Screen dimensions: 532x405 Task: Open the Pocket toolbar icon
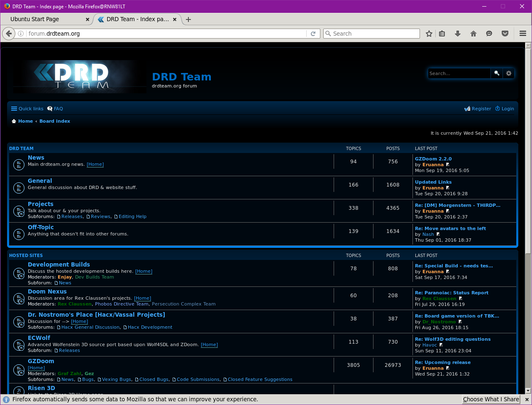[x=505, y=34]
